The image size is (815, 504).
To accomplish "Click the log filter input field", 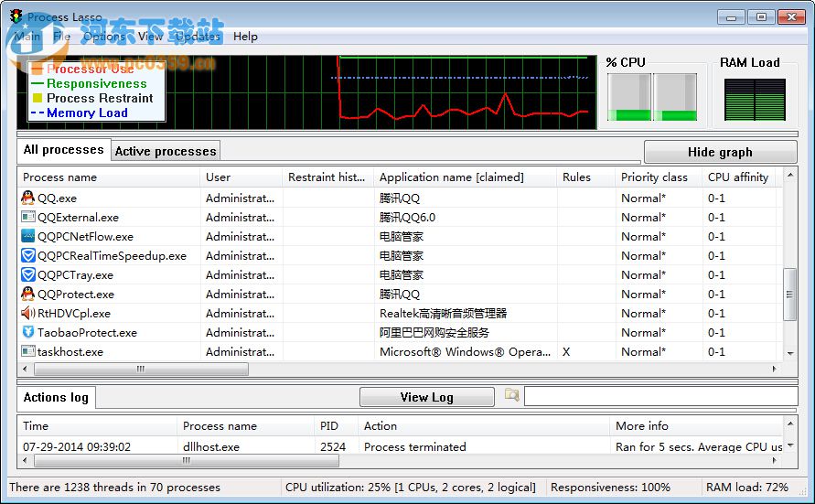I will coord(661,396).
